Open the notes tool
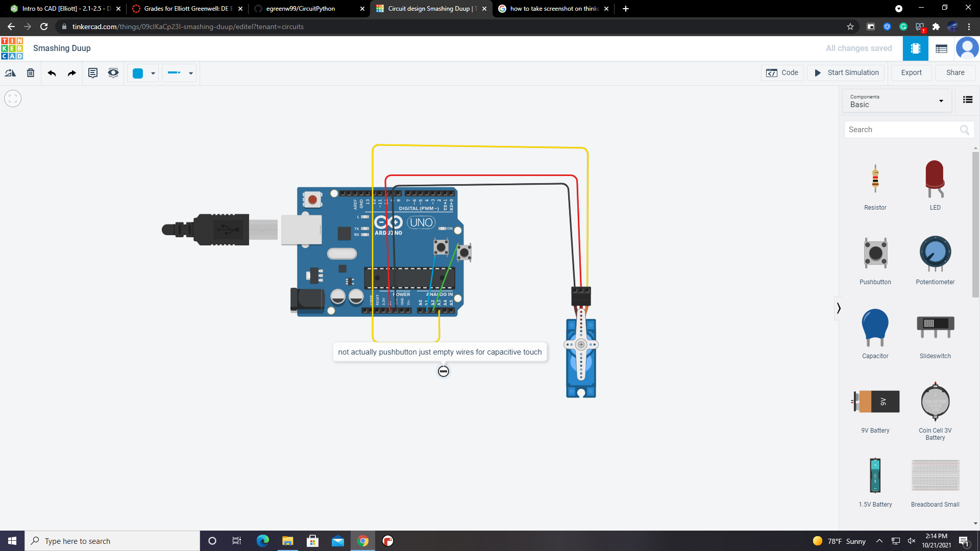 coord(93,73)
